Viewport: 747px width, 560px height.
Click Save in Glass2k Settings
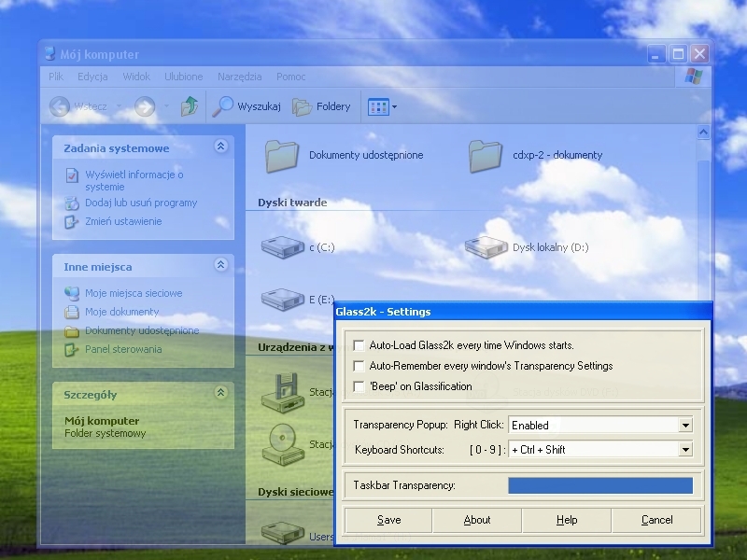point(388,520)
